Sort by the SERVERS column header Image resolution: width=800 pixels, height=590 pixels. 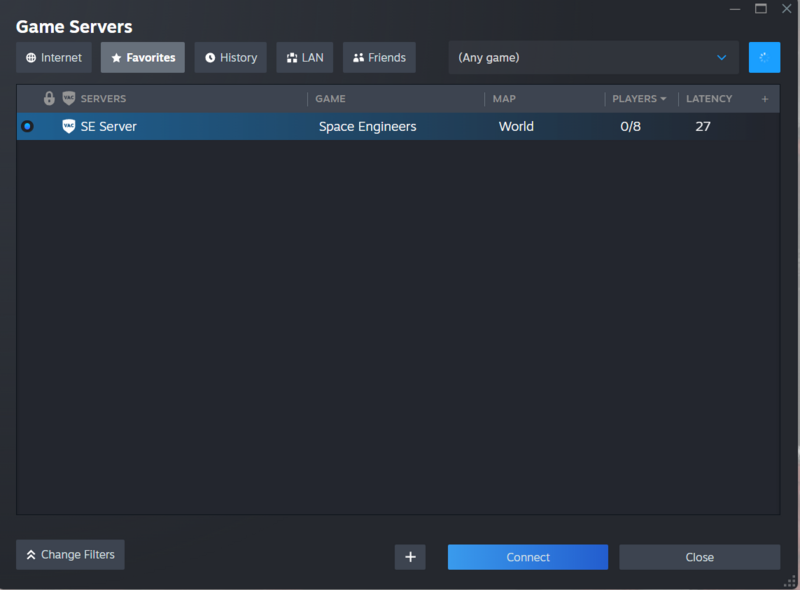103,99
